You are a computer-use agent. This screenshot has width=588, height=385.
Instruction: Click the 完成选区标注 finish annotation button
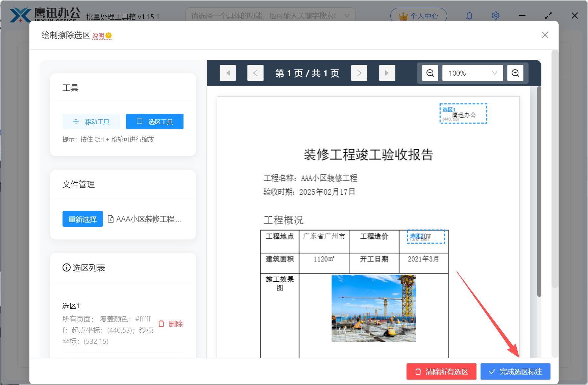click(515, 371)
